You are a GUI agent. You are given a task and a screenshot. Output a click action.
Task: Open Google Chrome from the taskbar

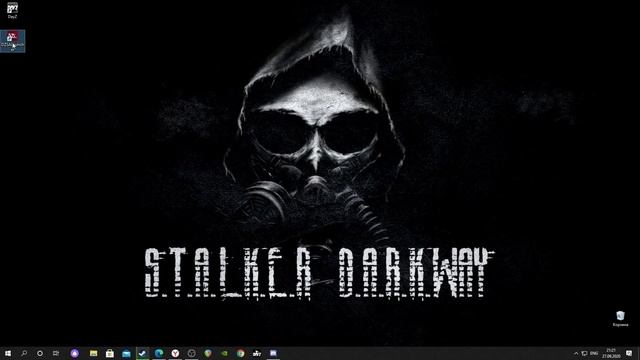240,353
